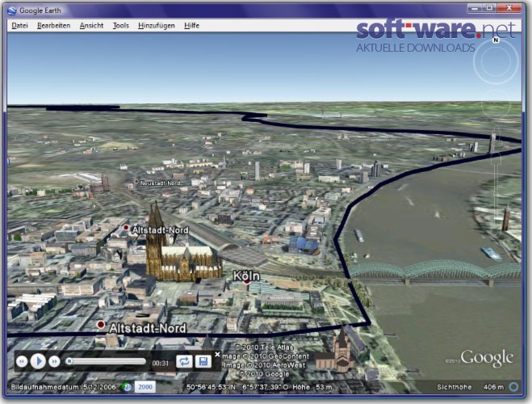Open the Datei menu
Image resolution: width=532 pixels, height=404 pixels.
tap(19, 26)
